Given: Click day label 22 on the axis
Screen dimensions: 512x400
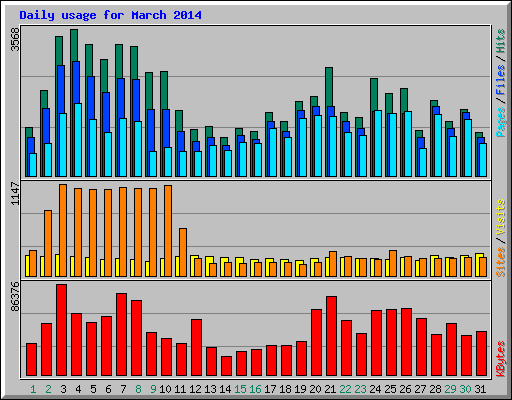Looking at the screenshot, I should coord(345,389).
